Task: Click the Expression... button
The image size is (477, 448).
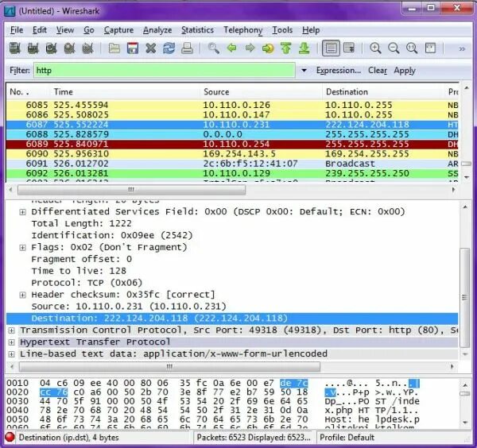Action: point(339,71)
